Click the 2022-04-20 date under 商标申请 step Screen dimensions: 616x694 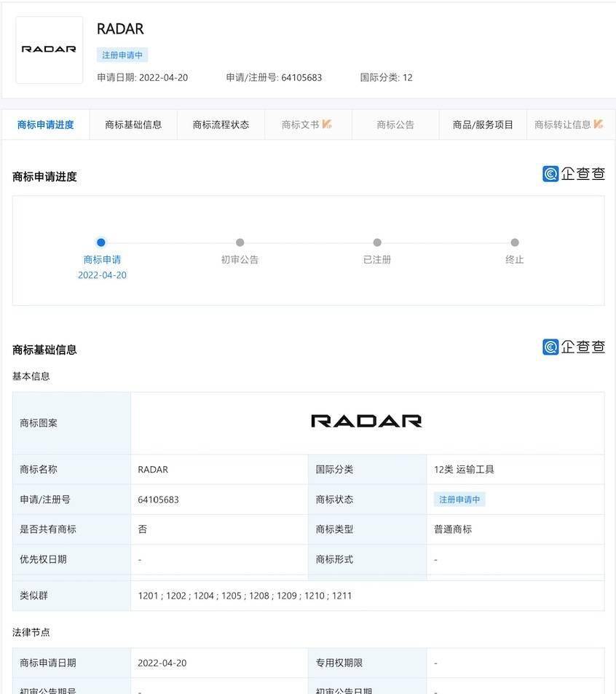(x=102, y=275)
